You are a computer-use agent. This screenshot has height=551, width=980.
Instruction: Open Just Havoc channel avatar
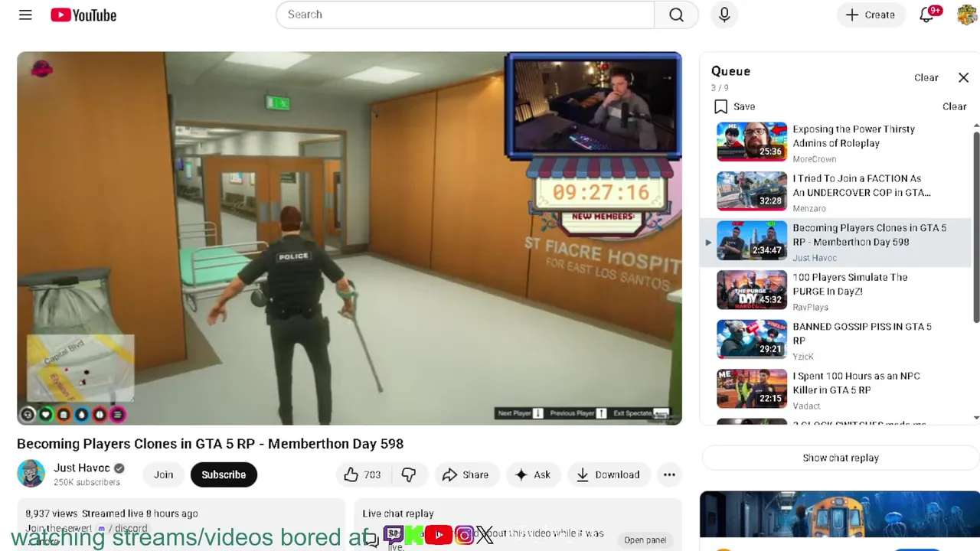[x=31, y=474]
